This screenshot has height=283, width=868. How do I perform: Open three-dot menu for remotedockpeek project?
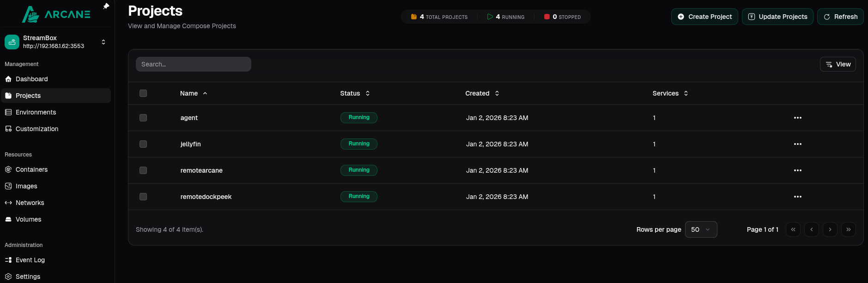tap(797, 197)
